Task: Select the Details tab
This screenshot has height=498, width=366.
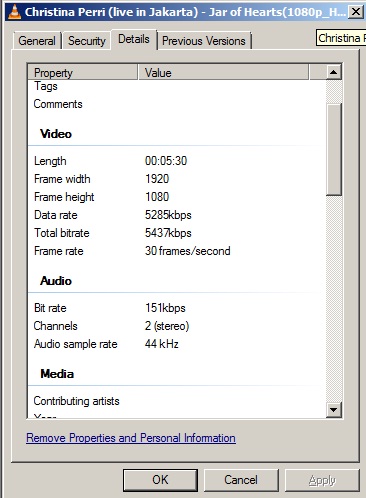Action: 134,39
